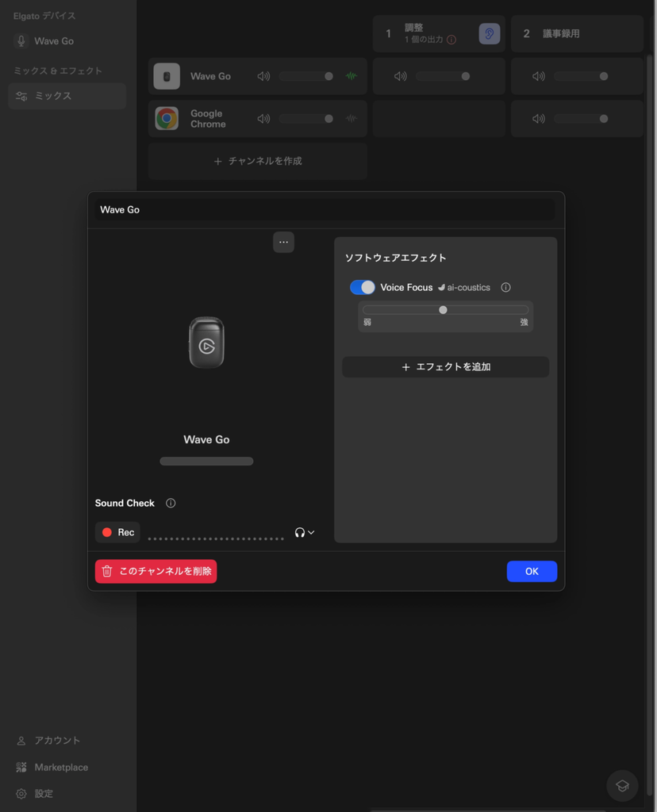This screenshot has width=657, height=812.
Task: Click the info icon beside 1 個の出力
Action: pos(451,40)
